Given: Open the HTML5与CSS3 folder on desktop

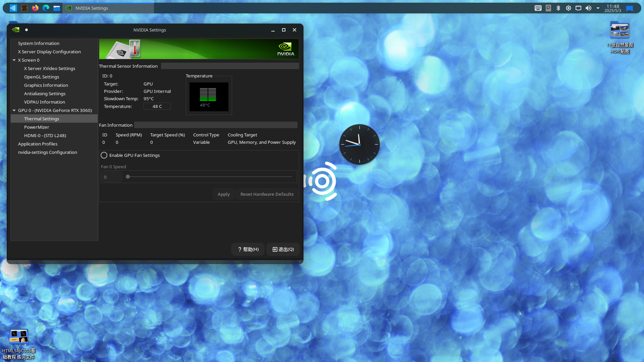Looking at the screenshot, I should click(19, 344).
